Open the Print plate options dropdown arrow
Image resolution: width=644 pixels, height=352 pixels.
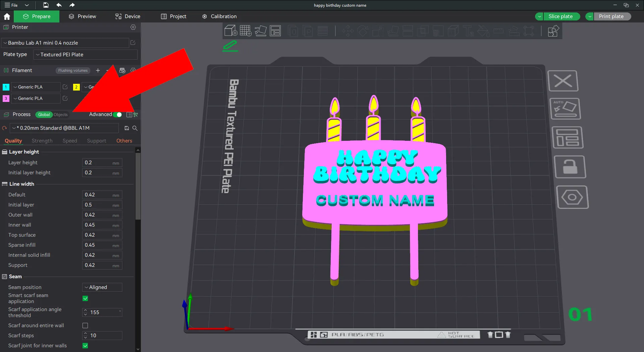590,16
